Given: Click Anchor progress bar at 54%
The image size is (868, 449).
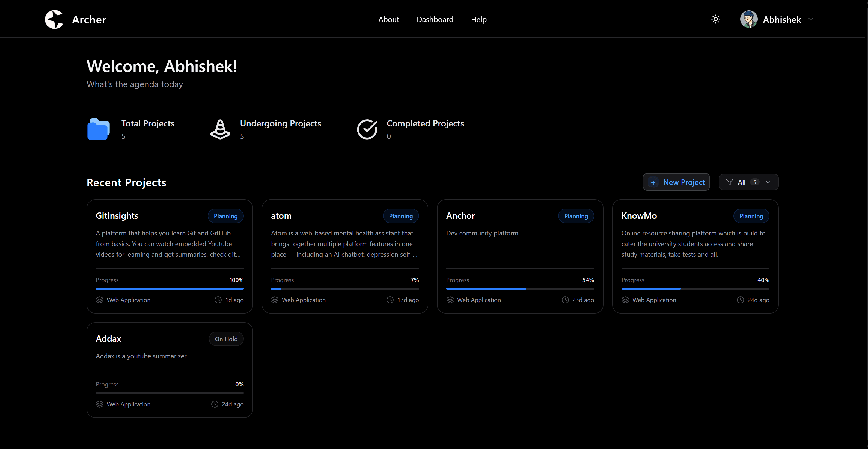Looking at the screenshot, I should (x=520, y=289).
